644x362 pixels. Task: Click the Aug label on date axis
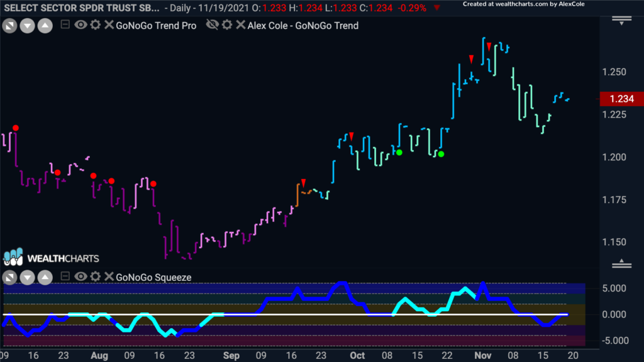pyautogui.click(x=99, y=356)
